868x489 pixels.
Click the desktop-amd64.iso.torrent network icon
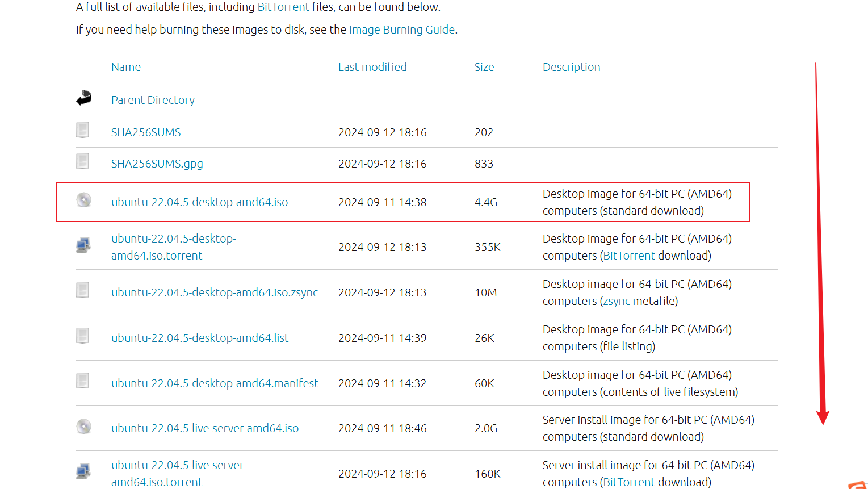tap(83, 245)
